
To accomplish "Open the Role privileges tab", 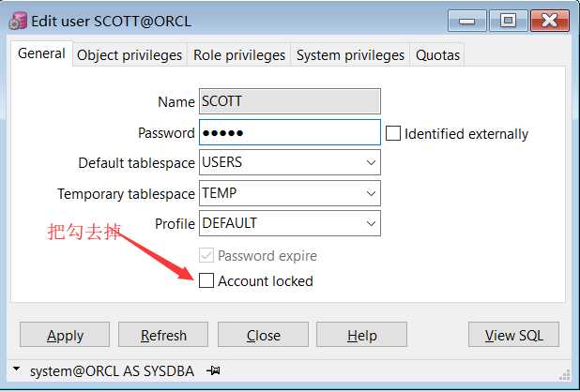I will pyautogui.click(x=239, y=55).
